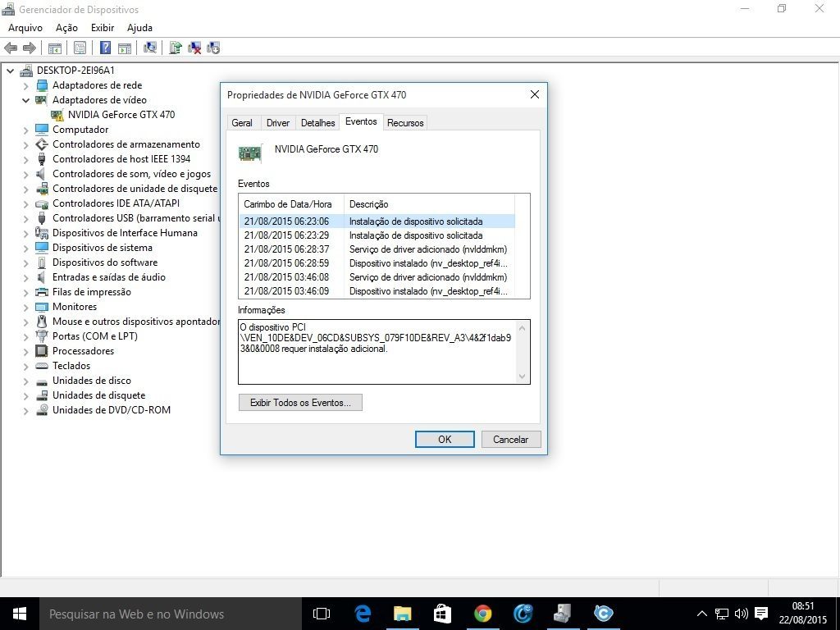Click Exibir Todos os Eventos button
Screen dimensions: 840x630
coord(300,402)
